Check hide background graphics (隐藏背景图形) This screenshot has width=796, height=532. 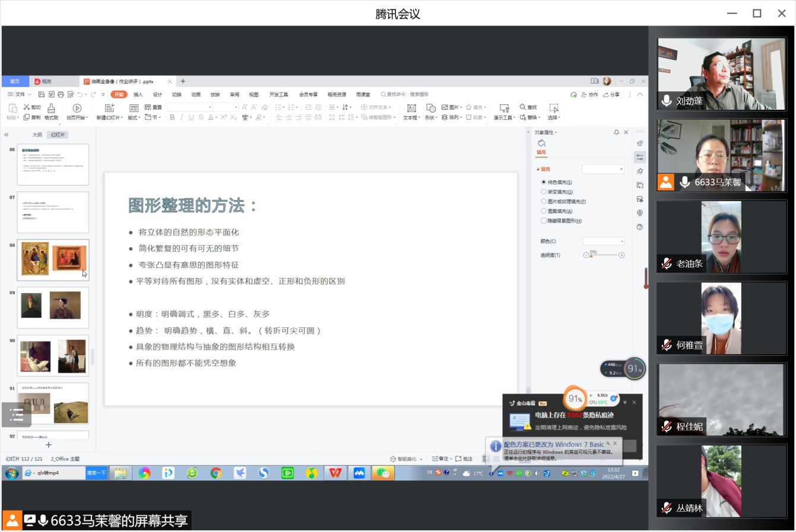coord(544,221)
